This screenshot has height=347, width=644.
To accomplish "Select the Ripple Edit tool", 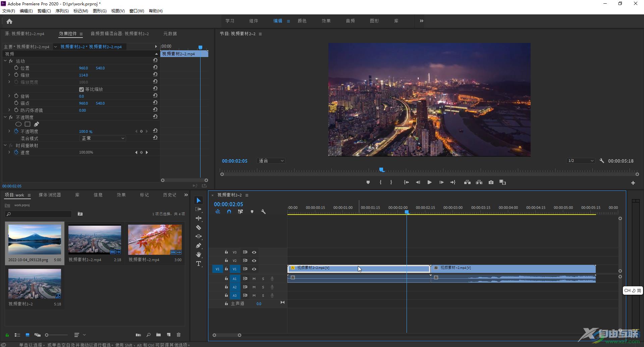I will 199,218.
